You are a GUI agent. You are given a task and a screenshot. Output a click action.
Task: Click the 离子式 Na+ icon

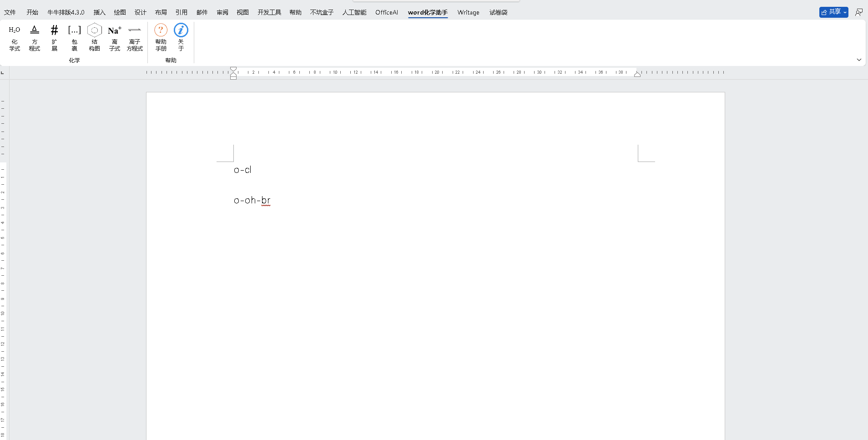click(115, 38)
